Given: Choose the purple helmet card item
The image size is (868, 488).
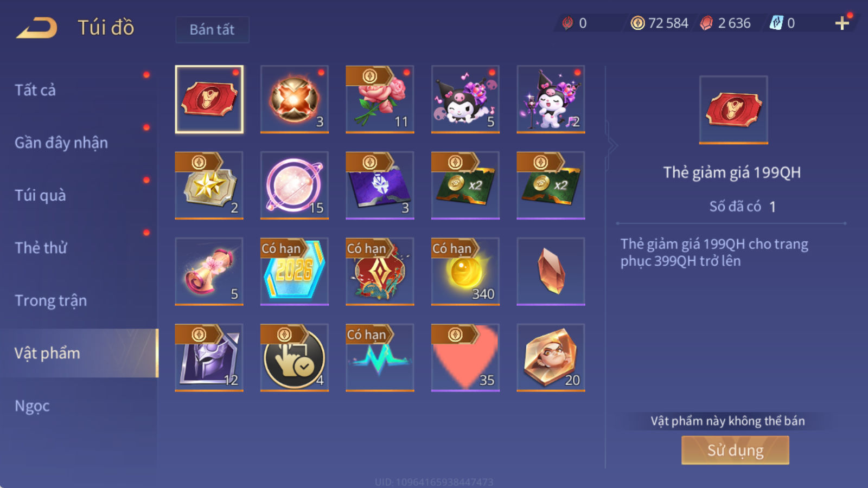Looking at the screenshot, I should point(209,357).
